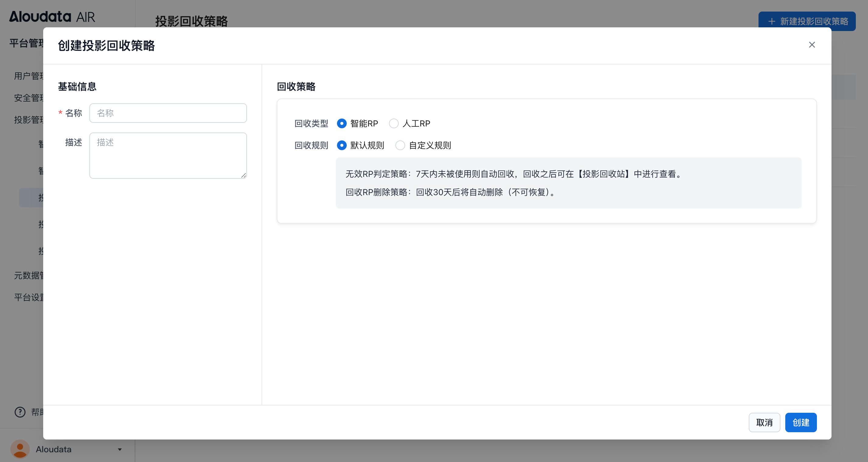Click the help question mark icon
Screen dimensions: 868x462
coord(20,412)
